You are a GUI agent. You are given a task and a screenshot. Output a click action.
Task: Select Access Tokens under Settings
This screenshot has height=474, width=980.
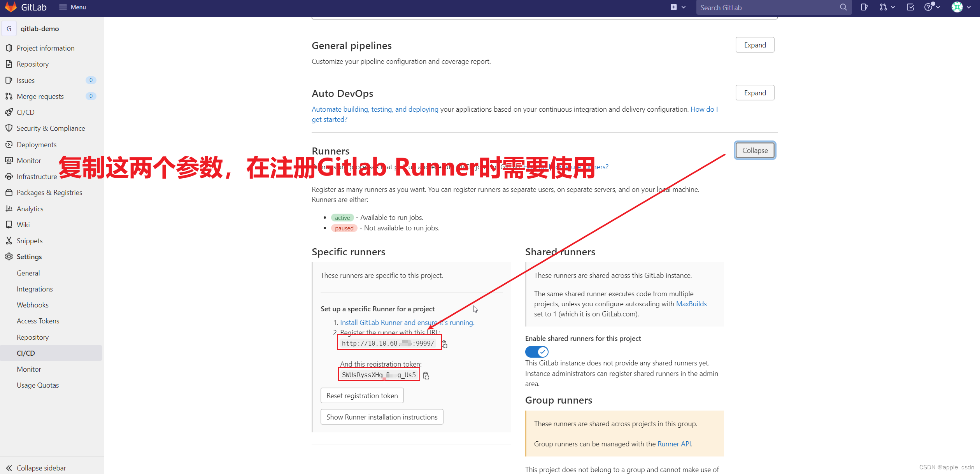pyautogui.click(x=38, y=321)
